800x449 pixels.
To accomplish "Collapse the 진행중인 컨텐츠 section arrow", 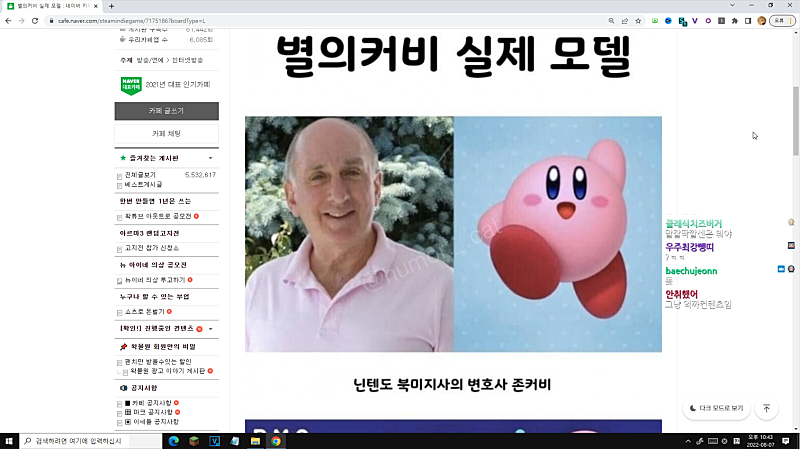I will coord(210,328).
